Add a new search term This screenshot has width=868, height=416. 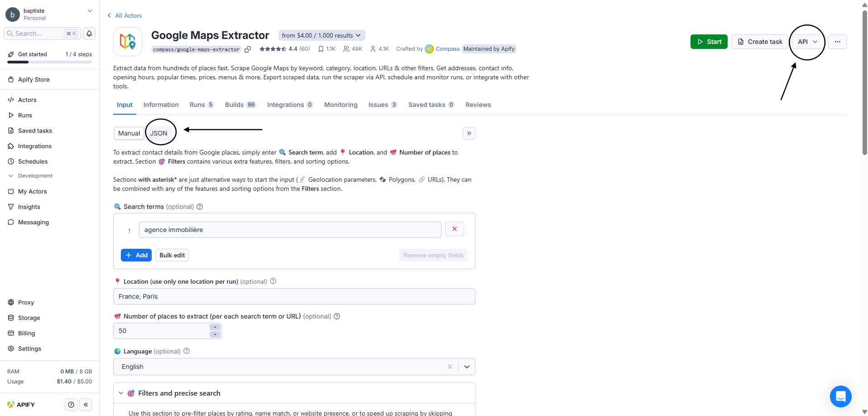[136, 255]
